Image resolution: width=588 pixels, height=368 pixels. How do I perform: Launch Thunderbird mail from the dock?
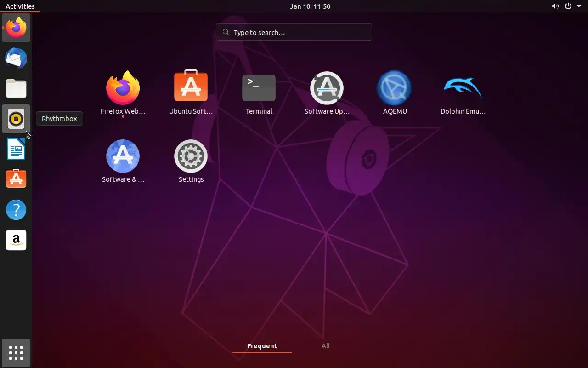(x=16, y=58)
